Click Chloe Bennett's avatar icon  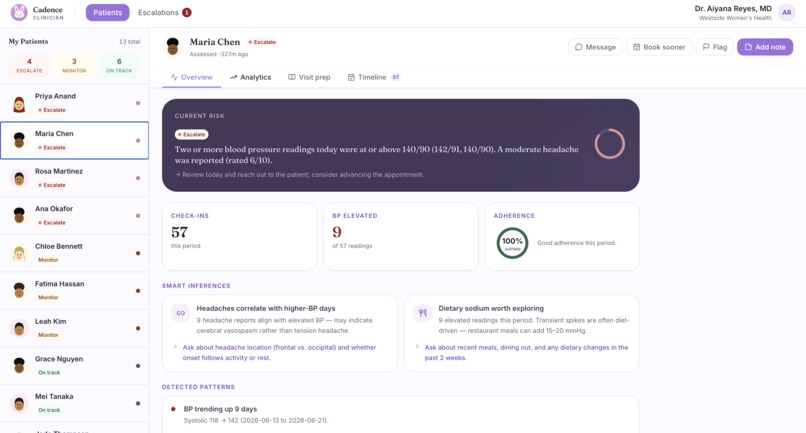[x=19, y=253]
